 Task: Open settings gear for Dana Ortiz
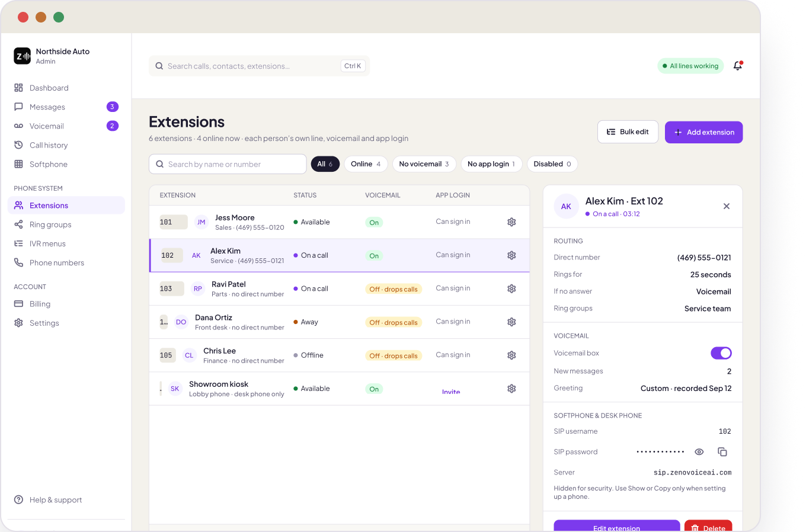511,322
